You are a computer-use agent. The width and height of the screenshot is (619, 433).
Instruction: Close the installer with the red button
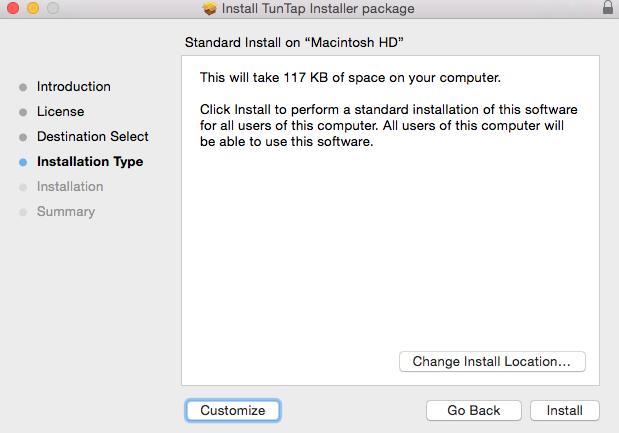click(13, 8)
